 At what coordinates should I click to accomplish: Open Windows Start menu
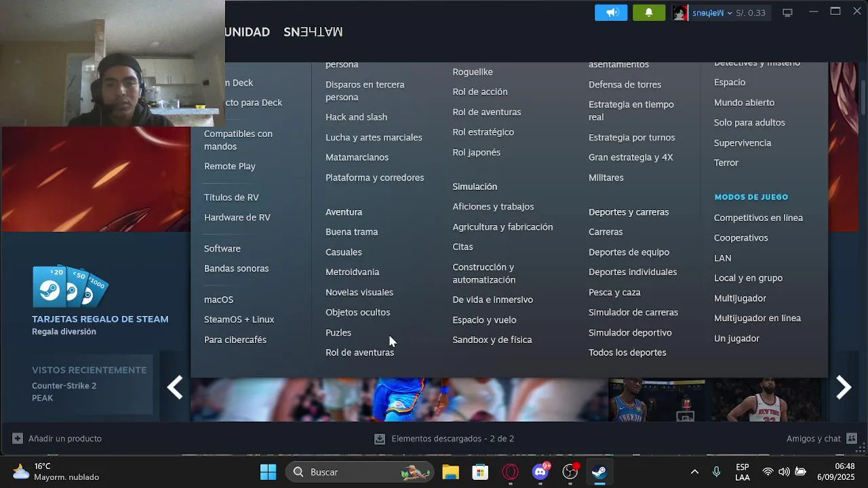(269, 472)
